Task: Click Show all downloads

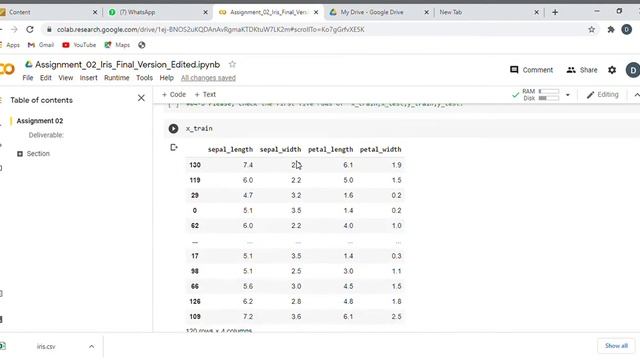Action: 616,346
